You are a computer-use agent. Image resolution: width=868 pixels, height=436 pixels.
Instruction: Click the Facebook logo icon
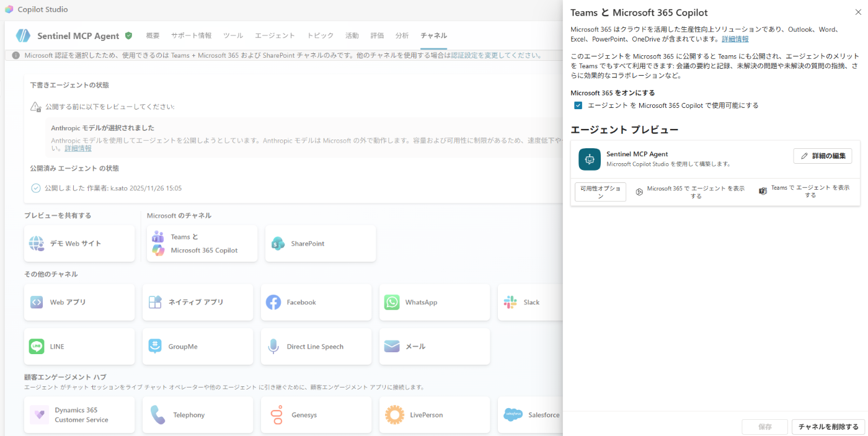point(273,302)
